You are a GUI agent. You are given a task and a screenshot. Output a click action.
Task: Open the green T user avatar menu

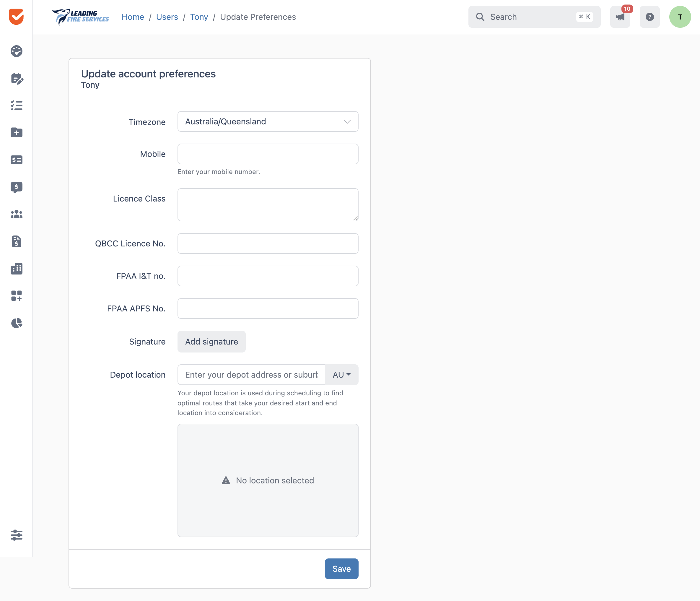[x=680, y=17]
